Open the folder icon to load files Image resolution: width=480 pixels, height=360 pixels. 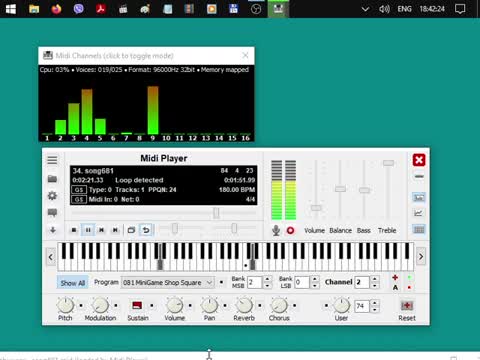coord(52,179)
